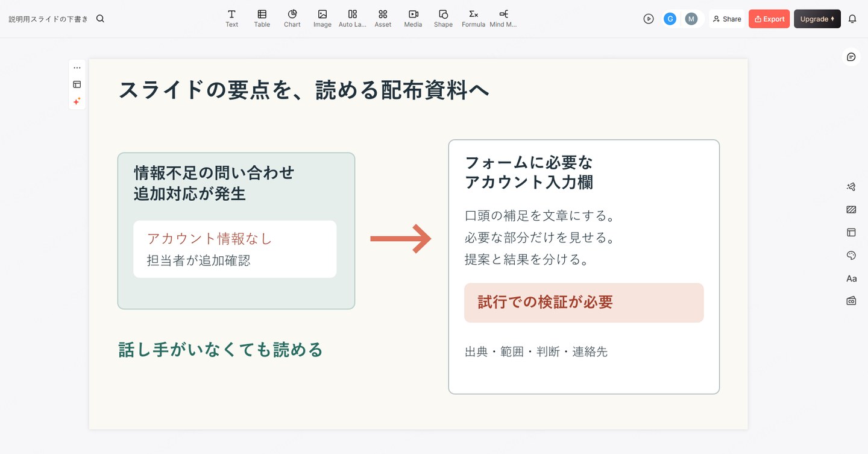This screenshot has width=868, height=454.
Task: Open the color theme palette icon
Action: pos(851,256)
